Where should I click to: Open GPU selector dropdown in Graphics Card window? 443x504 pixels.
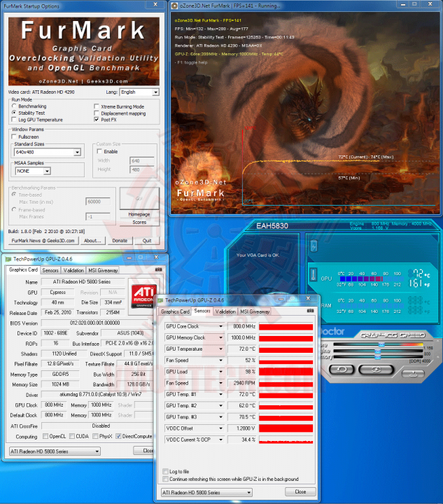point(55,451)
